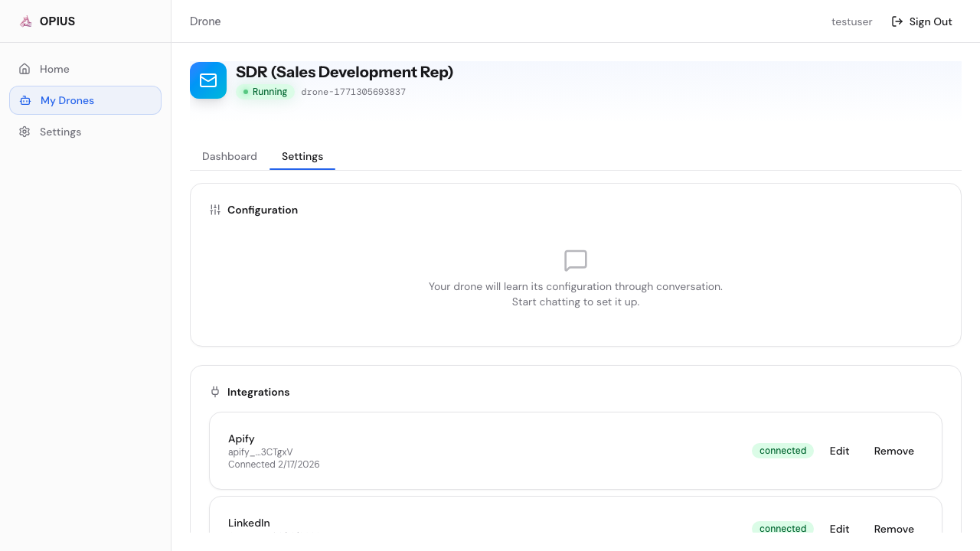The image size is (980, 551).
Task: Click the chat bubble icon in Configuration panel
Action: pos(575,260)
